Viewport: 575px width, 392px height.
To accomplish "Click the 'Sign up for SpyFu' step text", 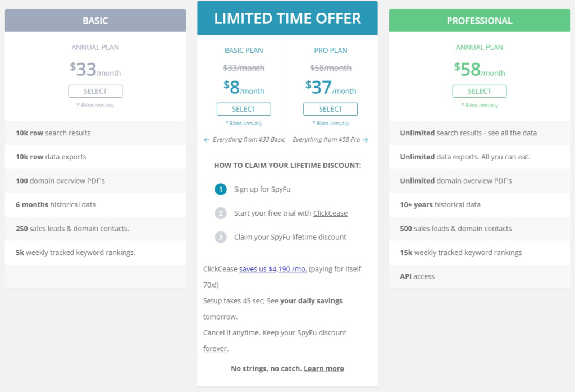I will [x=262, y=189].
